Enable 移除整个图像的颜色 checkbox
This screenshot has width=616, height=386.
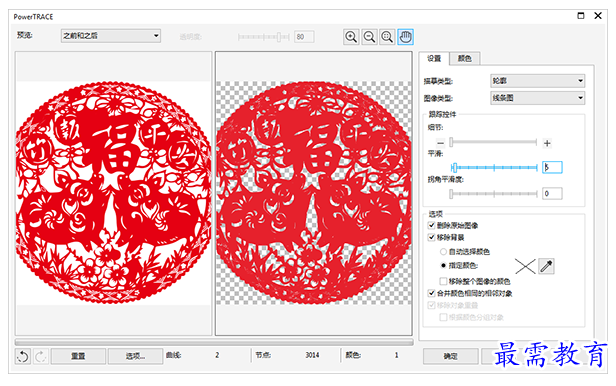(443, 281)
